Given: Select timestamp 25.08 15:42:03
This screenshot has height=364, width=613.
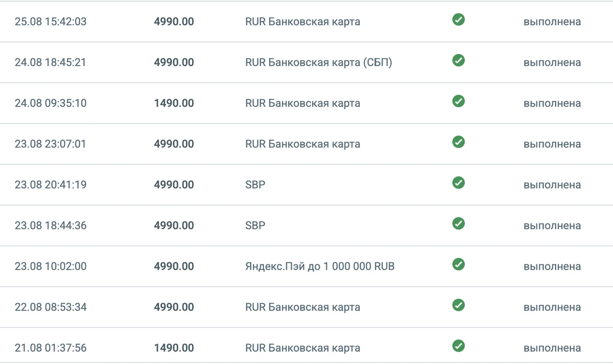Looking at the screenshot, I should coord(51,22).
